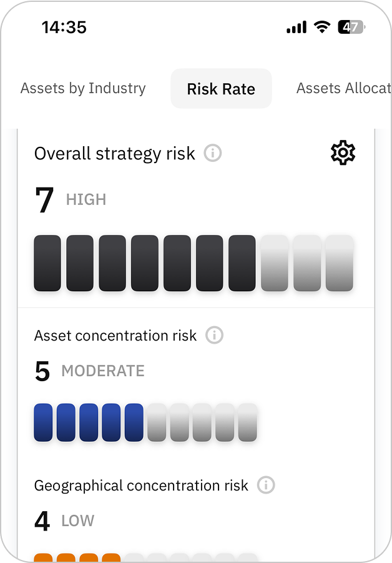Select the Risk Rate tab
392x563 pixels.
tap(221, 89)
